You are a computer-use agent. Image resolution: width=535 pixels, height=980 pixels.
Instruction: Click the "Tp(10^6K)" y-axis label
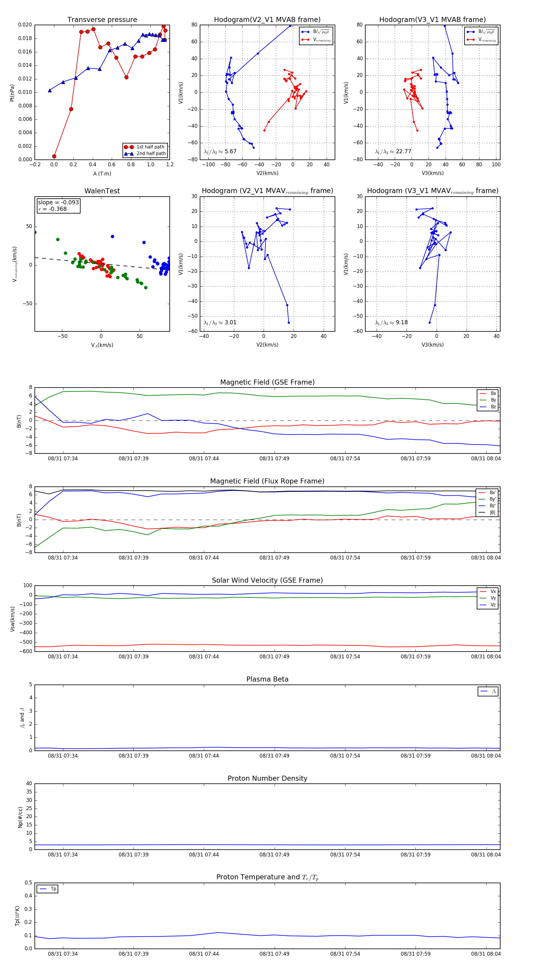click(x=17, y=916)
